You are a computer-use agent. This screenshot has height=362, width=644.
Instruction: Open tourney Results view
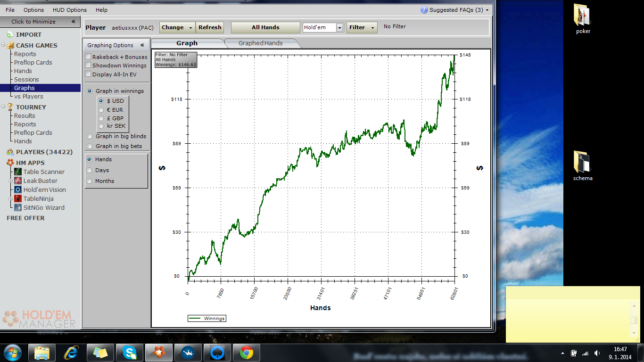click(x=25, y=115)
